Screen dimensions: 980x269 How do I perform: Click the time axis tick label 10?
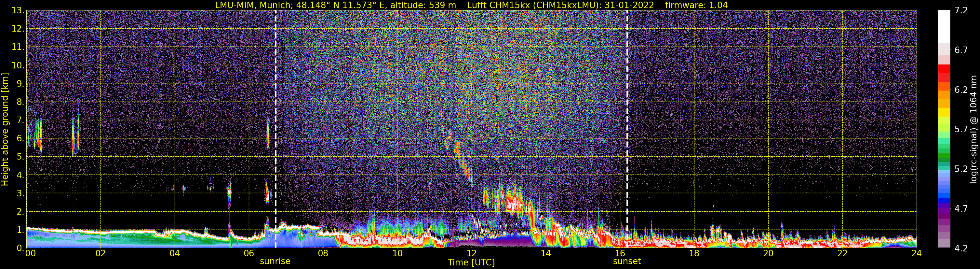pyautogui.click(x=397, y=253)
